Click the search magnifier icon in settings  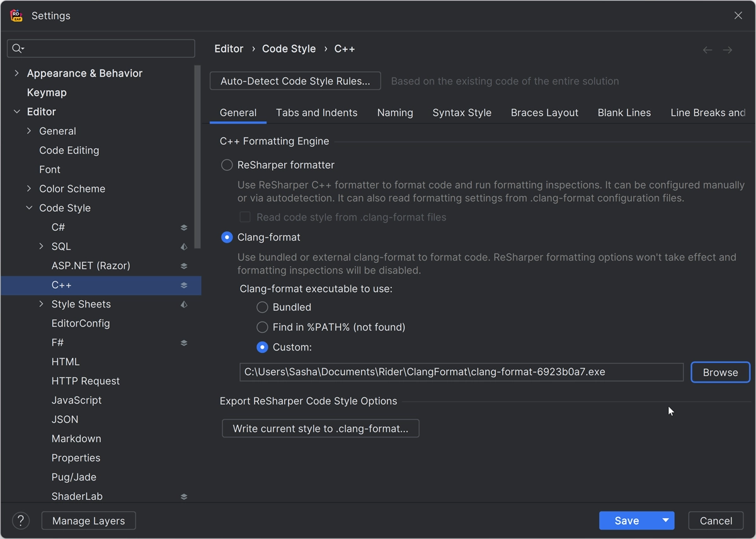coord(18,49)
